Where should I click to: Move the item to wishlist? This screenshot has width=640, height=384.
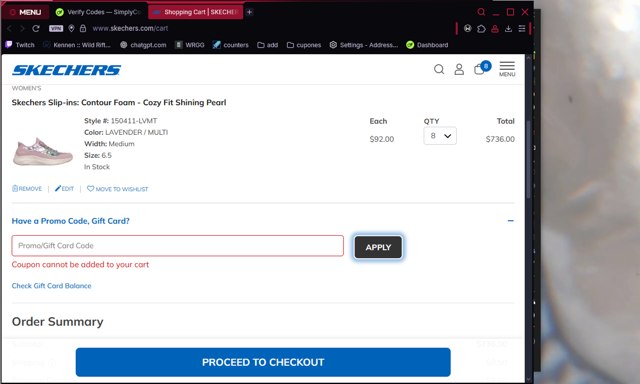(118, 189)
